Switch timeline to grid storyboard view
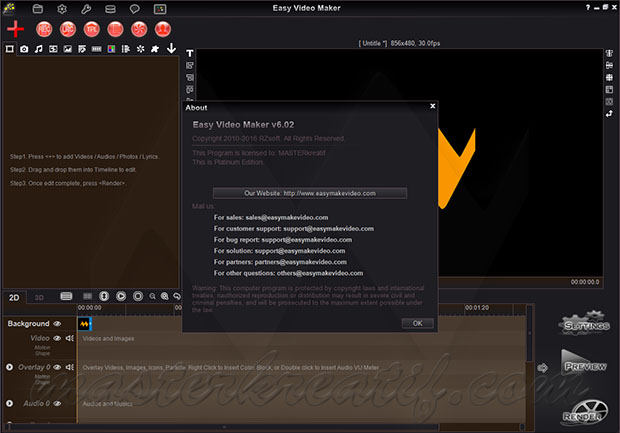 [87, 296]
